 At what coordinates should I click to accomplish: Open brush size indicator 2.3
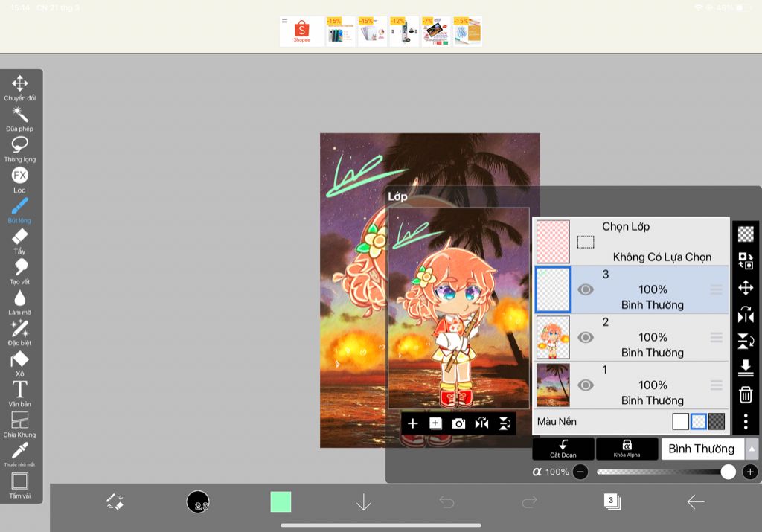point(198,501)
